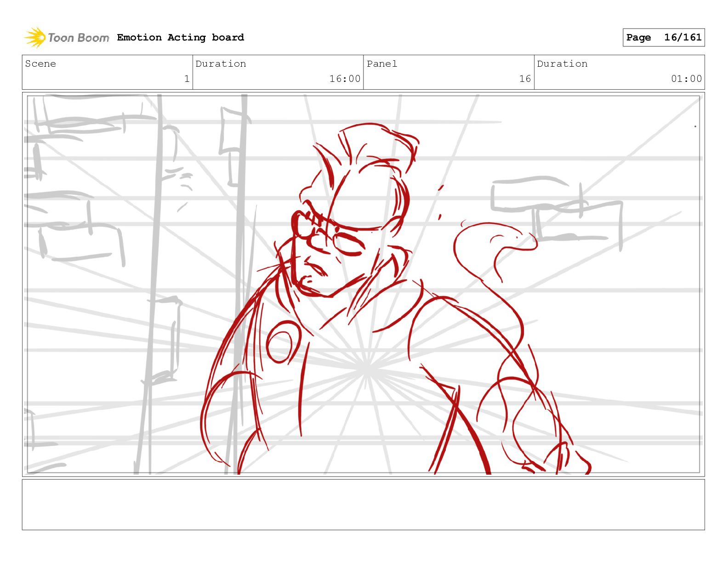Click the scene duration value 16:00
This screenshot has width=728, height=563.
click(x=345, y=79)
